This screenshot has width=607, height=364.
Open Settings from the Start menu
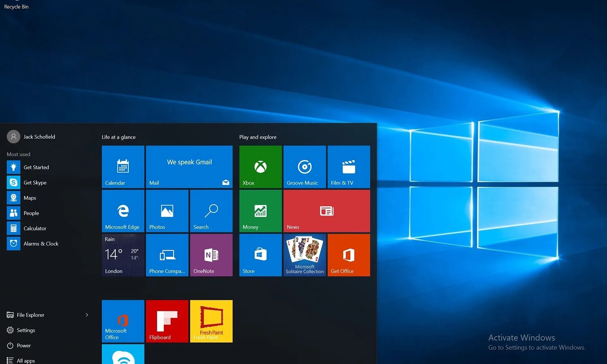point(25,330)
